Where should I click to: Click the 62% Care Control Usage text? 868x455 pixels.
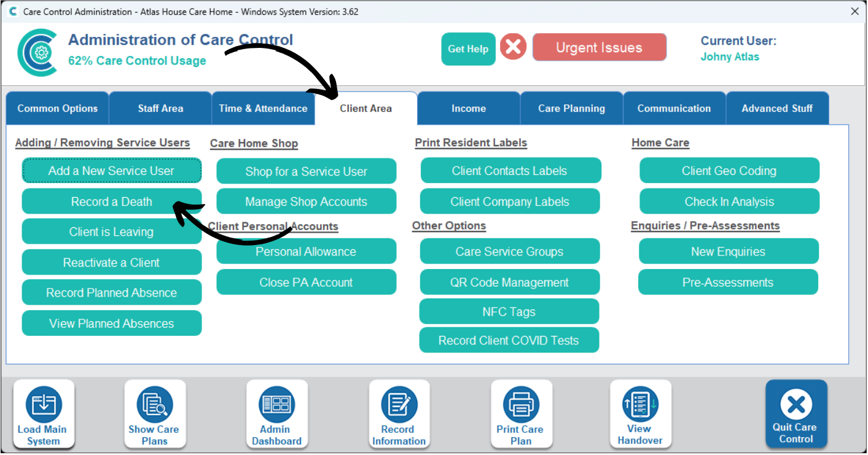137,61
